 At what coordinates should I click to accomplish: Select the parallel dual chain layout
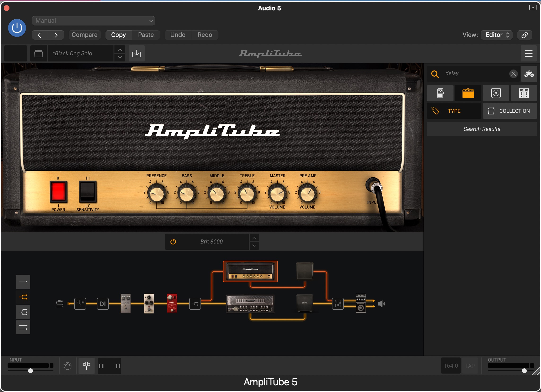click(23, 328)
